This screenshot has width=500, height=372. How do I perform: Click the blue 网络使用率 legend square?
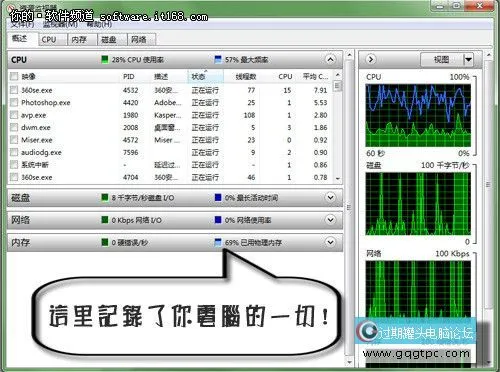(x=218, y=220)
